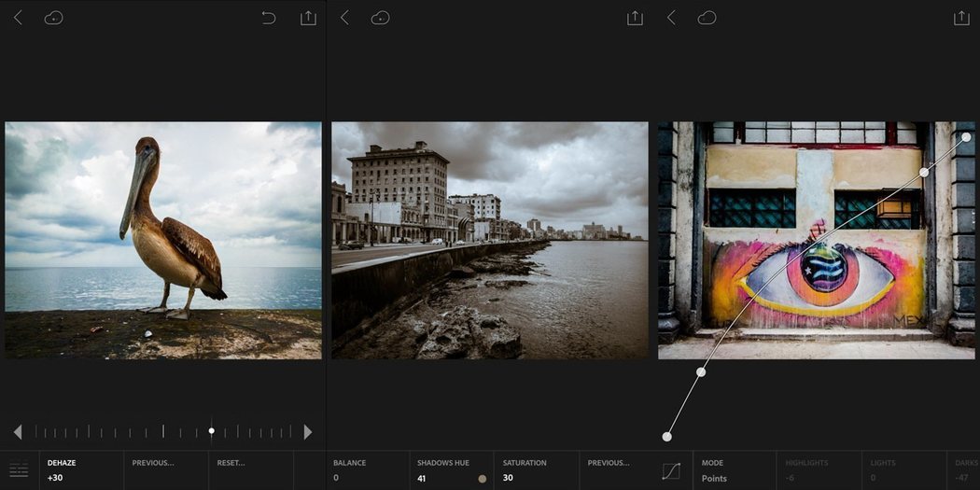The width and height of the screenshot is (980, 490).
Task: Tap the share icon above the pelican photo
Action: coord(308,18)
